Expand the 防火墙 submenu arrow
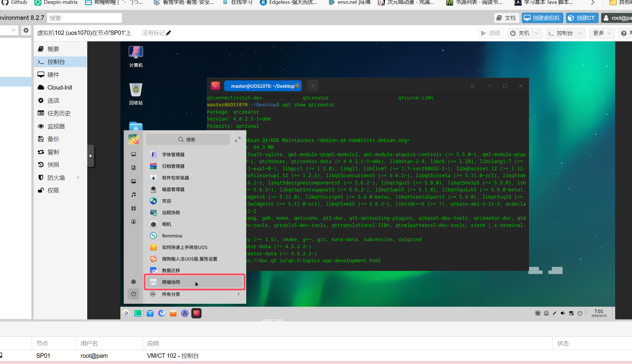The image size is (632, 364). [78, 177]
